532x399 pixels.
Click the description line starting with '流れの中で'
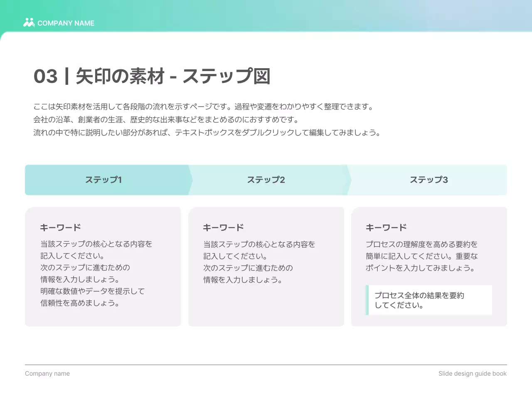[207, 133]
